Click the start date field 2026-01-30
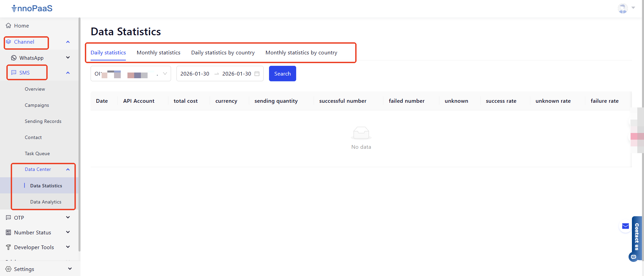 pyautogui.click(x=195, y=74)
